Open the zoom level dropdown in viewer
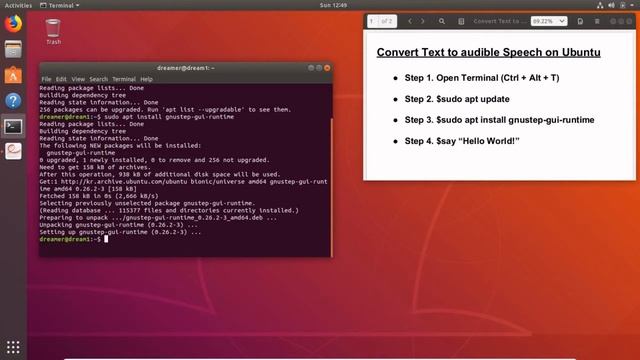Screen dimensions: 640x360 pos(549,21)
